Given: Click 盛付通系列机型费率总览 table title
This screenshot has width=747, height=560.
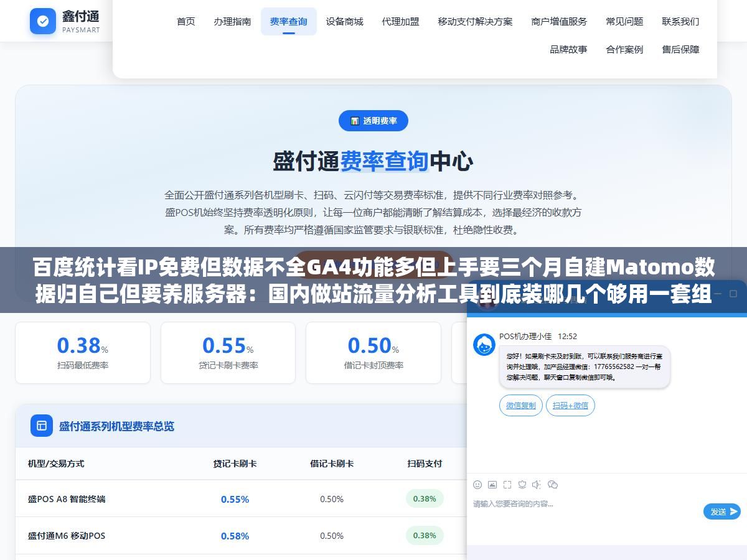Looking at the screenshot, I should tap(116, 426).
